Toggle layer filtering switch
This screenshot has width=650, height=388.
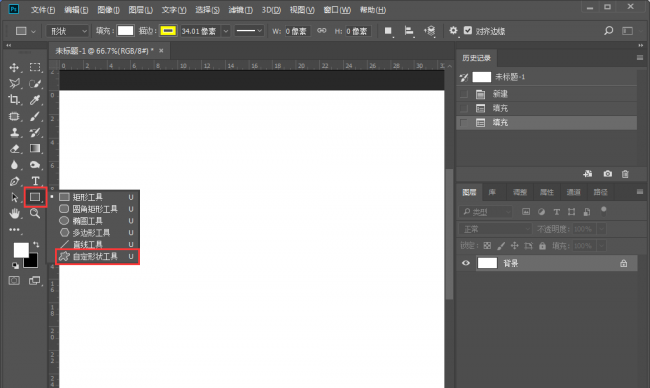click(x=604, y=211)
